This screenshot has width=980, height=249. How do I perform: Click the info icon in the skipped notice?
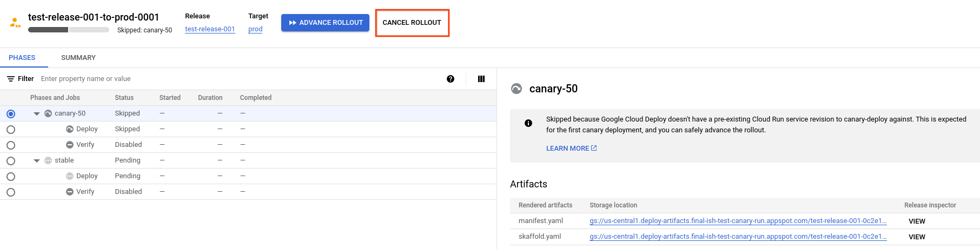pos(528,123)
